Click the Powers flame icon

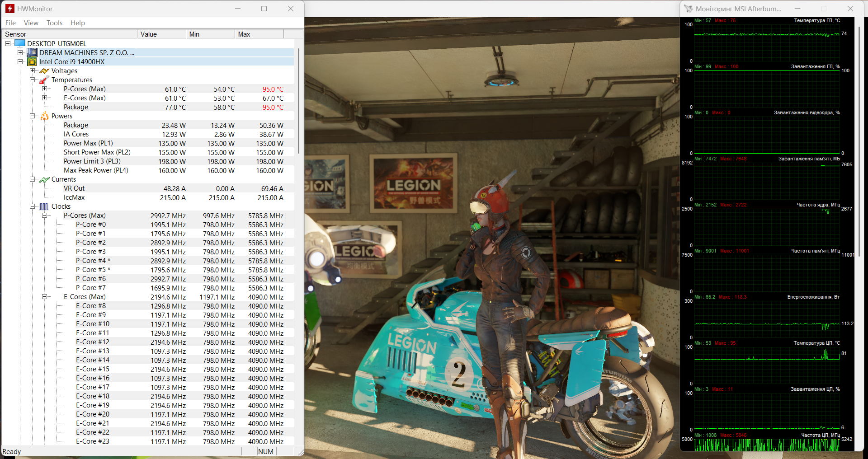pos(44,116)
